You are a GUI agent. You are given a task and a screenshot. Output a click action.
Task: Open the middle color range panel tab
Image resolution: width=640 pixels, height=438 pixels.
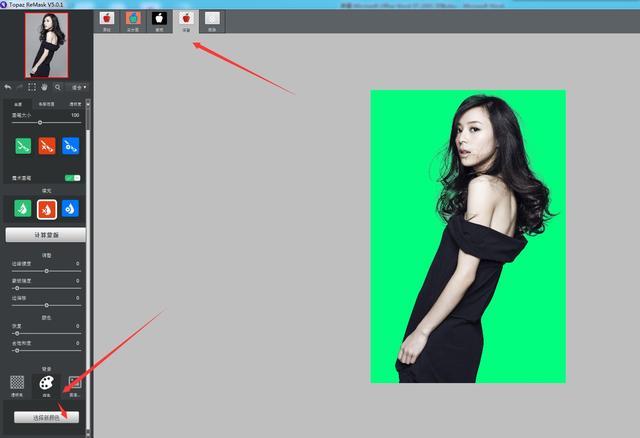(x=46, y=104)
